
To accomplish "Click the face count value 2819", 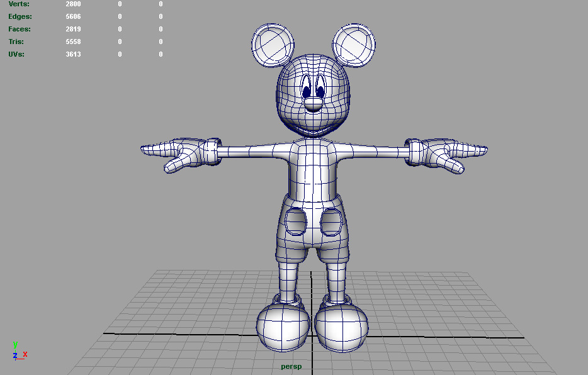I will tap(73, 29).
